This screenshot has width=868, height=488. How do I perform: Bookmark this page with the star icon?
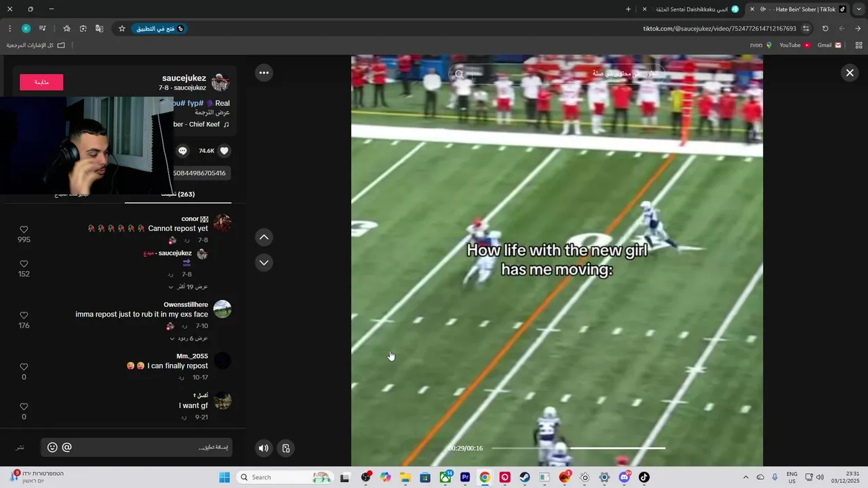122,28
